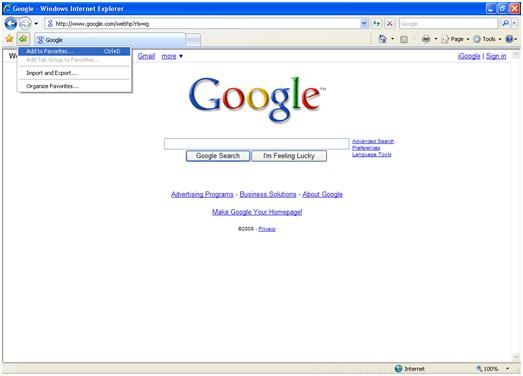Click the Feeds icon in command bar
Image resolution: width=523 pixels, height=376 pixels.
click(404, 39)
